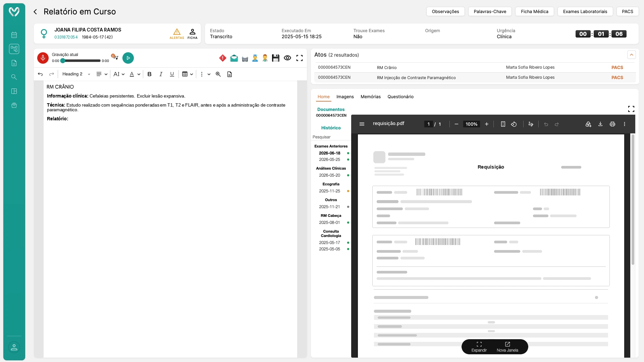
Task: Click the zoom magnifier in editor toolbar
Action: (218, 74)
